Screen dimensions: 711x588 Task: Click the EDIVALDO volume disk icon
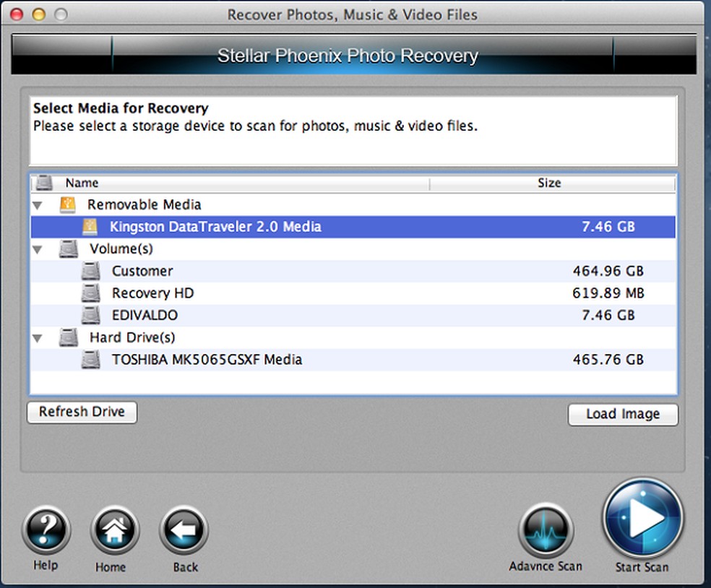(x=91, y=316)
